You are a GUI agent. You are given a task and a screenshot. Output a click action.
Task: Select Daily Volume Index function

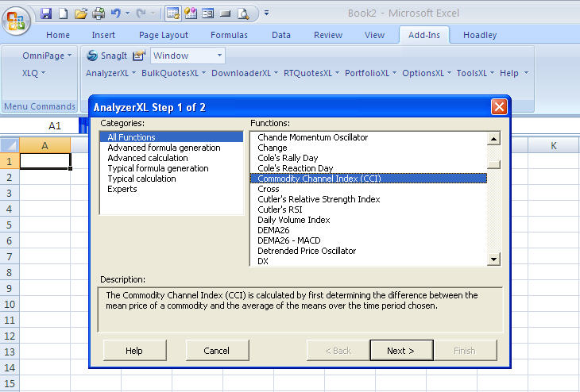[369, 220]
